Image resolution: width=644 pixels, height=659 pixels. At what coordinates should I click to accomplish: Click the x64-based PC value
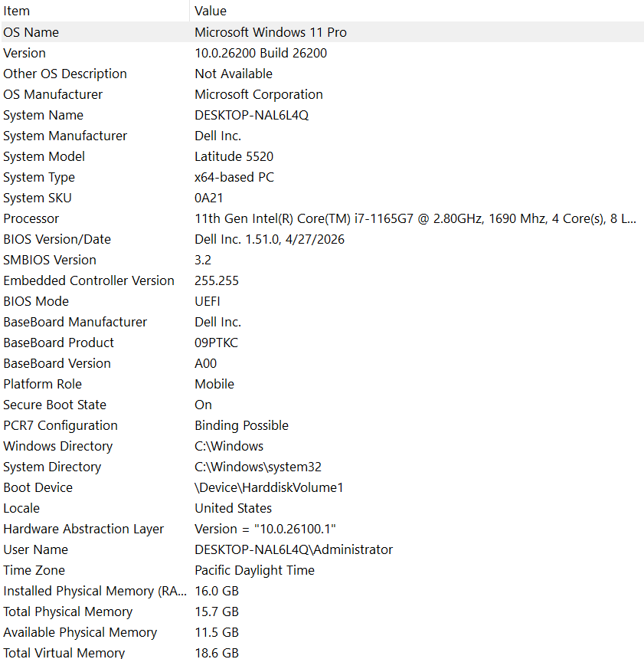coord(234,177)
